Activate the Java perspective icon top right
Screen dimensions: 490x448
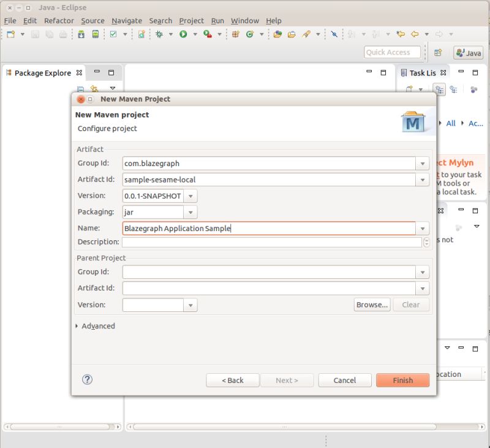click(x=467, y=53)
